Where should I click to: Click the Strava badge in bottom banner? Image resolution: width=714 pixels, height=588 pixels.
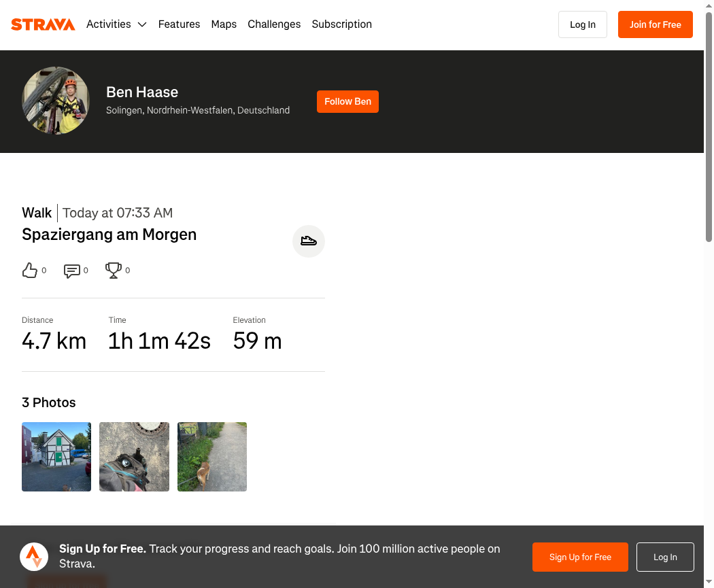click(34, 557)
